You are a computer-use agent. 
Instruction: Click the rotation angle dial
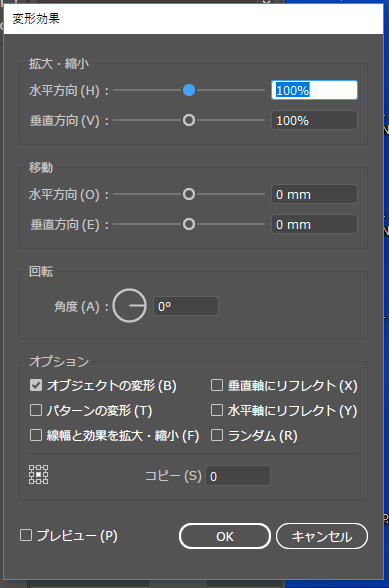[129, 306]
